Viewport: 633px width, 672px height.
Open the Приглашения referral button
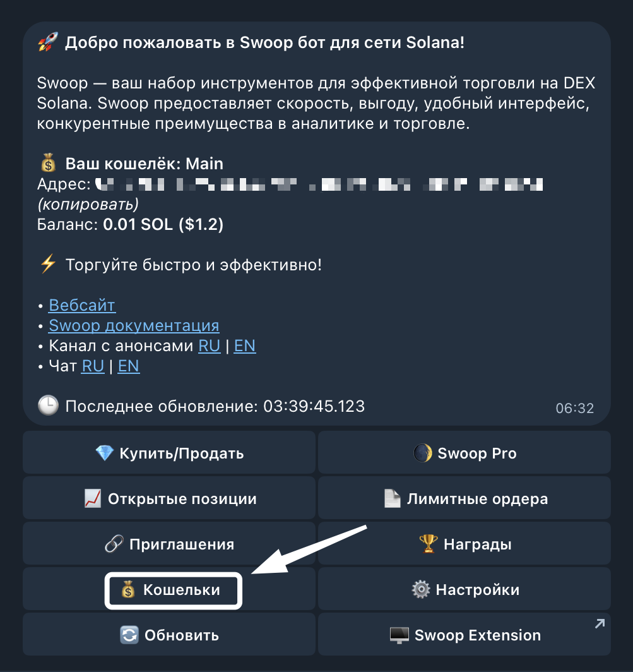(169, 544)
